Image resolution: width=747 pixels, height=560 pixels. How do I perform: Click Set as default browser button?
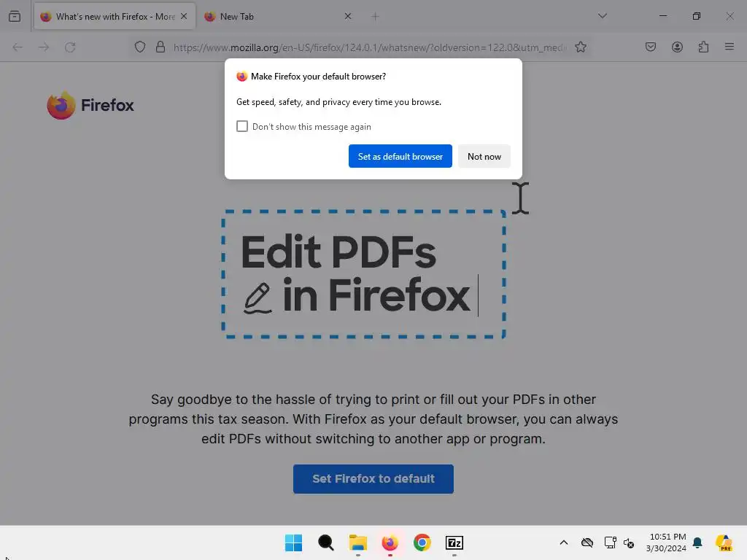tap(400, 156)
